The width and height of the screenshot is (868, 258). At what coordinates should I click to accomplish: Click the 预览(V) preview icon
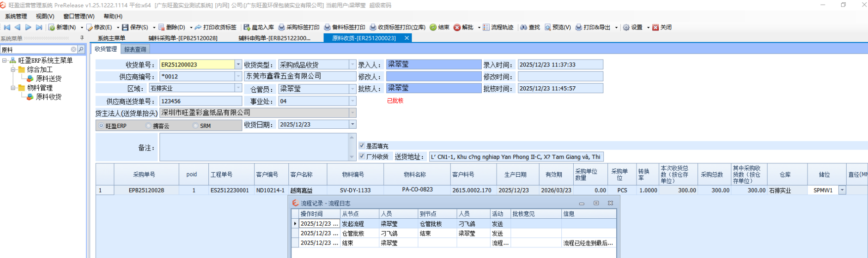pos(547,27)
